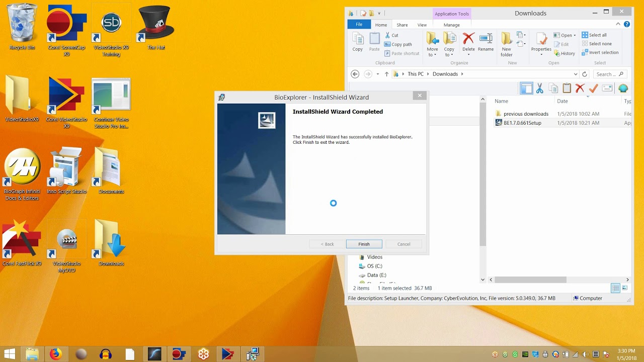This screenshot has width=644, height=362.
Task: Click Rename in the Organize group
Action: (x=486, y=41)
